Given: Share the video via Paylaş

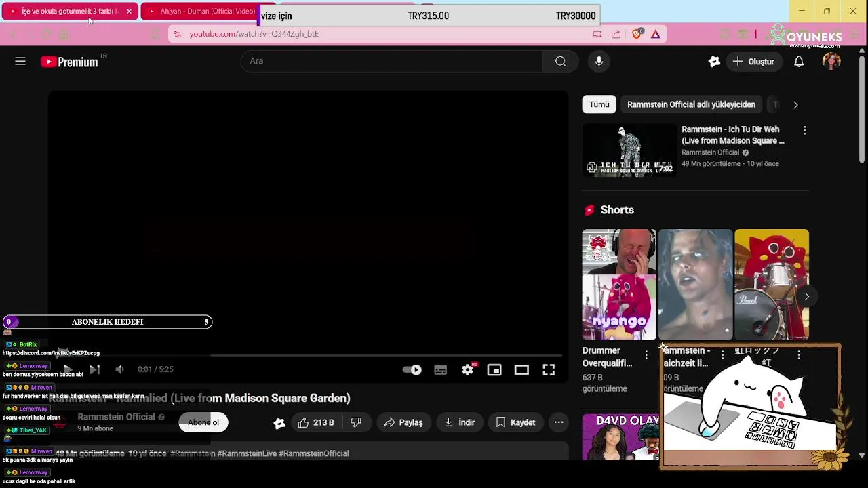Looking at the screenshot, I should (403, 422).
